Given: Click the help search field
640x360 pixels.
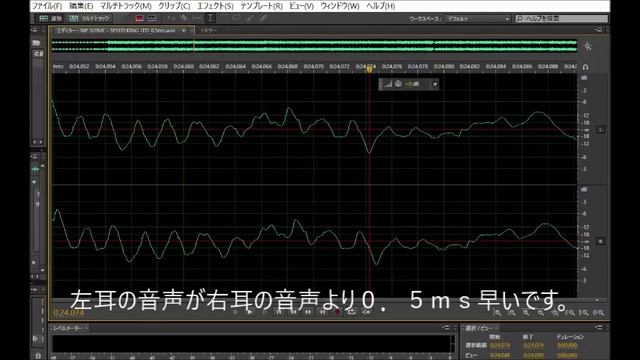Looking at the screenshot, I should (561, 19).
